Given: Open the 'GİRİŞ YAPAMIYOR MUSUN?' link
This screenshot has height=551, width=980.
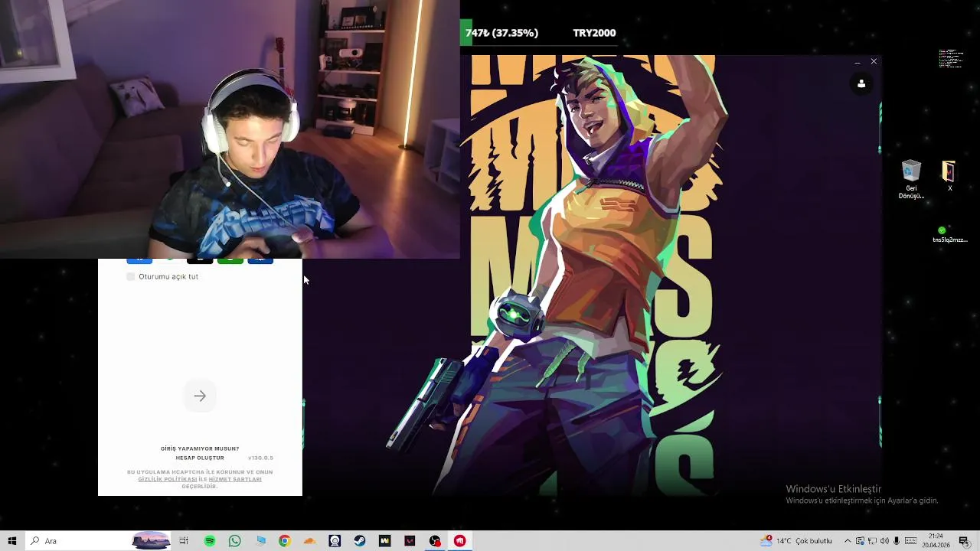Looking at the screenshot, I should [x=200, y=448].
